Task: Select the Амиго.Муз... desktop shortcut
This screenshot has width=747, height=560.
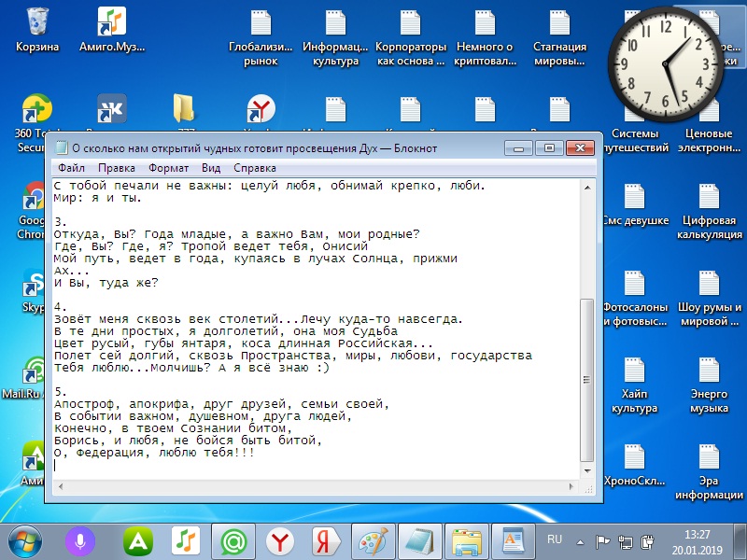Action: click(x=112, y=30)
